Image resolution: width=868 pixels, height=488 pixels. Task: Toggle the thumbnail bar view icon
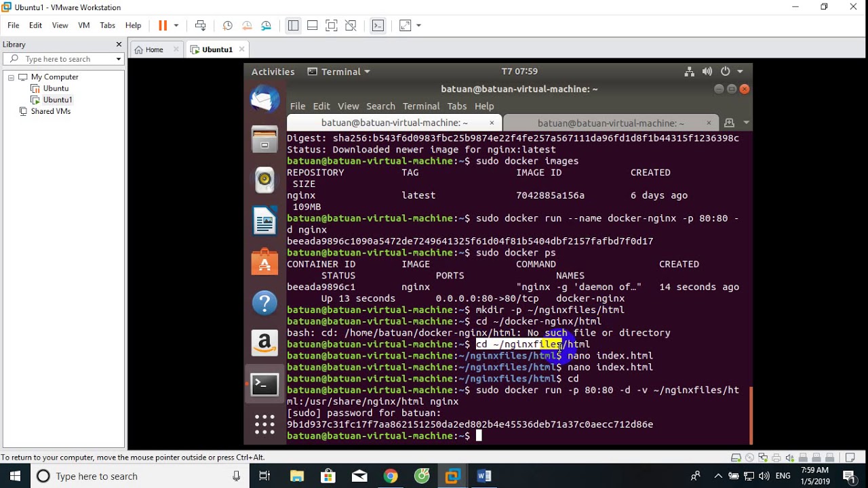point(312,26)
